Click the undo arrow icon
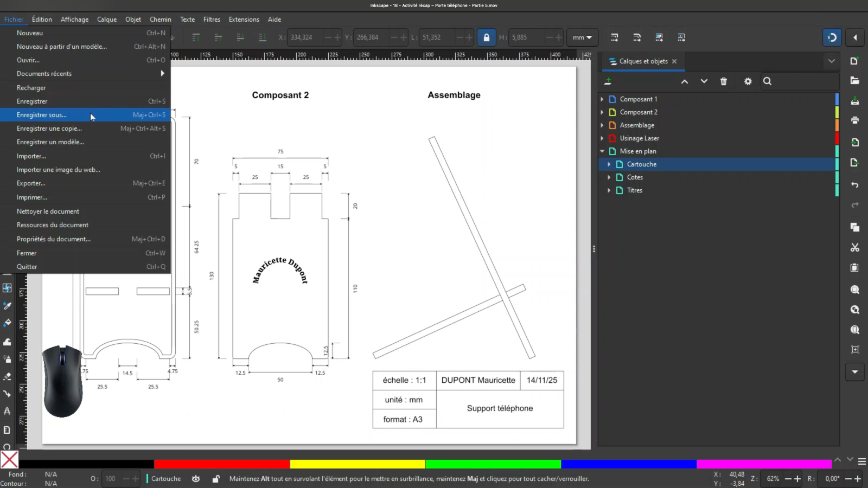The image size is (868, 488). [855, 185]
